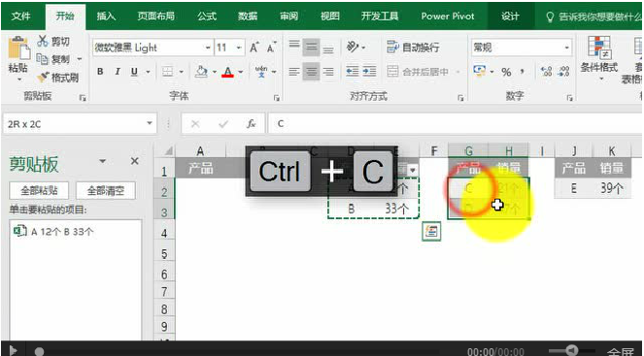Screen dimensions: 644x356
Task: Click the fill color paint bucket
Action: 201,72
